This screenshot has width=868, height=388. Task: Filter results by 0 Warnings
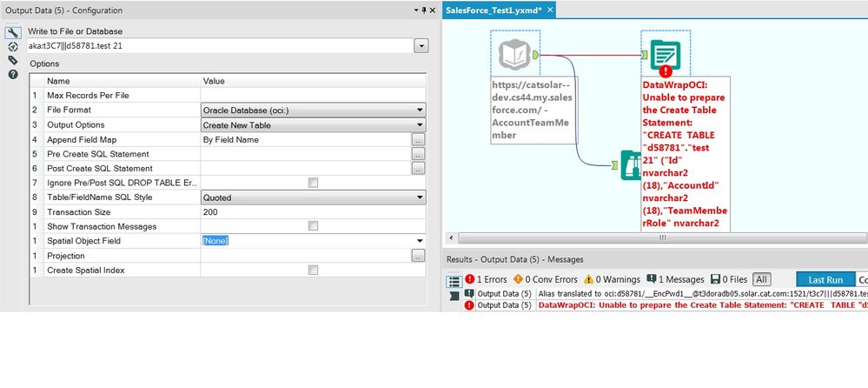[x=612, y=279]
